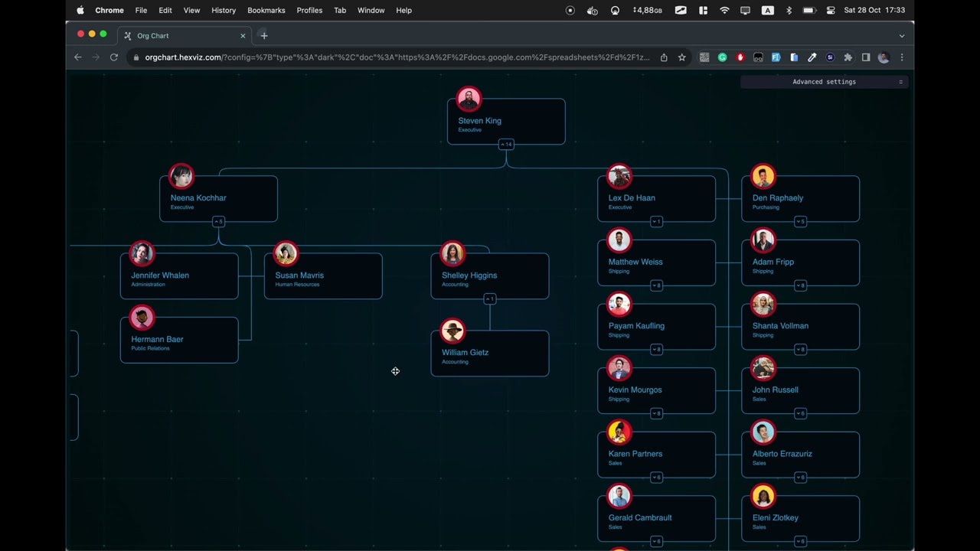Image resolution: width=980 pixels, height=551 pixels.
Task: Open the Advanced settings panel
Action: [x=825, y=82]
